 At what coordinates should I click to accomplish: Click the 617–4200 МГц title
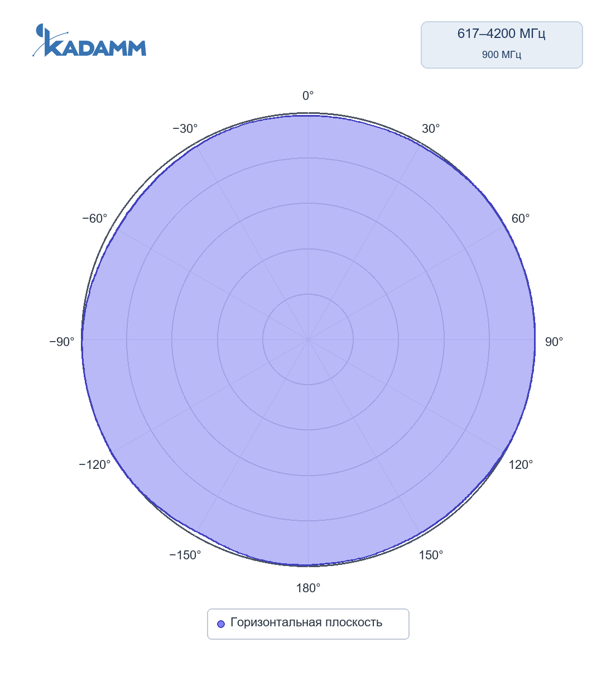pos(502,33)
